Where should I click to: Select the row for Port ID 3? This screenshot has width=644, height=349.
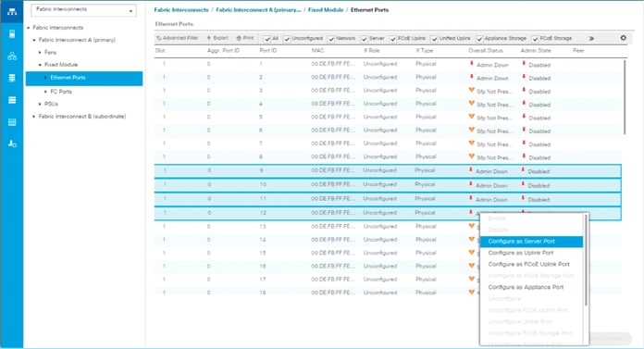(x=388, y=91)
